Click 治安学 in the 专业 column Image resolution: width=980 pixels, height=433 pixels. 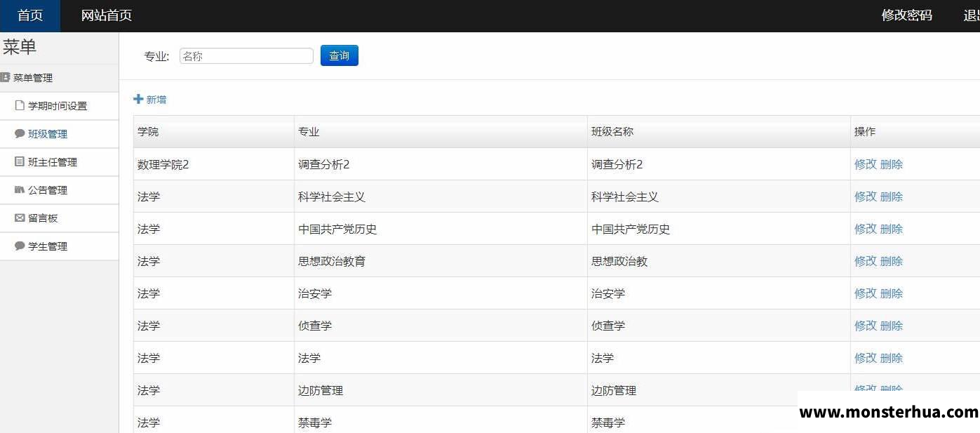315,293
